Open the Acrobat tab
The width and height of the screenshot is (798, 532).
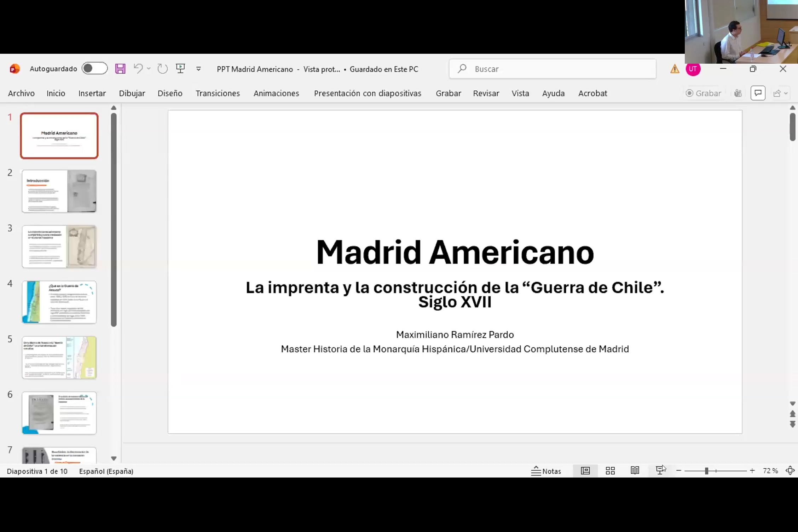[x=592, y=93]
